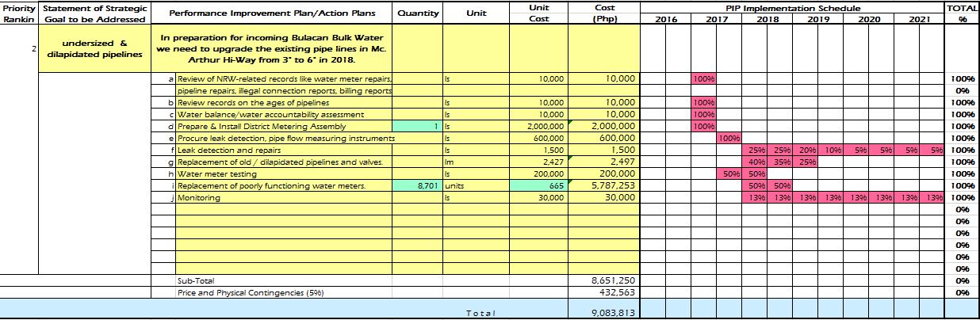Select the 'Performance Improvement Plan/Action Plans' header

click(x=270, y=13)
